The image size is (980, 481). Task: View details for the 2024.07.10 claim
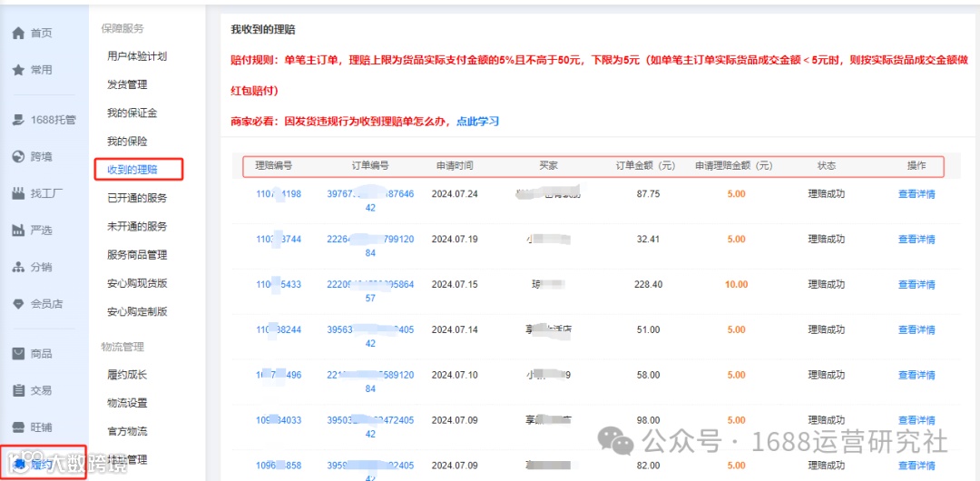pyautogui.click(x=916, y=375)
